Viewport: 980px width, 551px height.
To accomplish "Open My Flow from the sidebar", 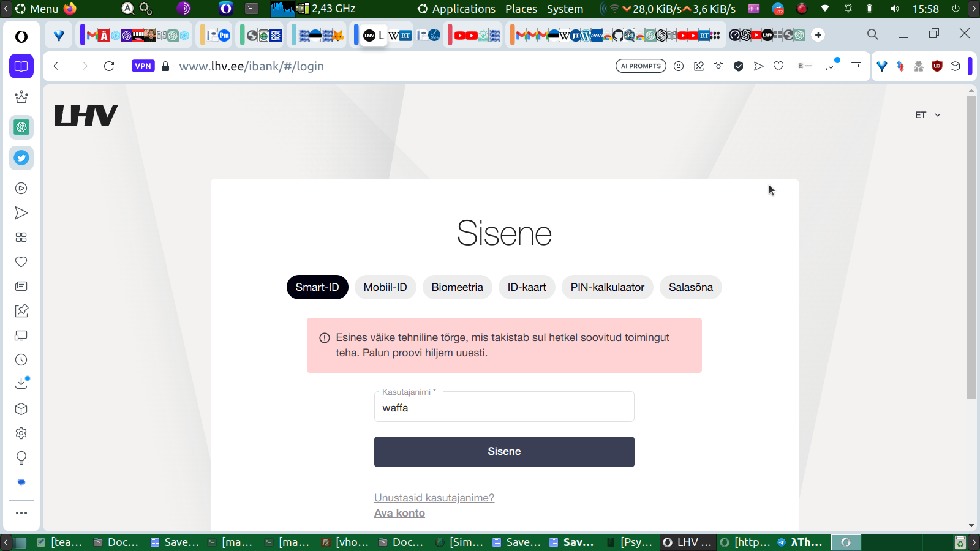I will click(x=21, y=213).
